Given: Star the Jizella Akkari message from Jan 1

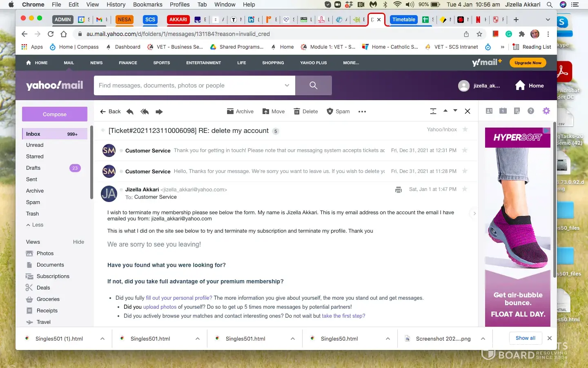Looking at the screenshot, I should (x=465, y=189).
